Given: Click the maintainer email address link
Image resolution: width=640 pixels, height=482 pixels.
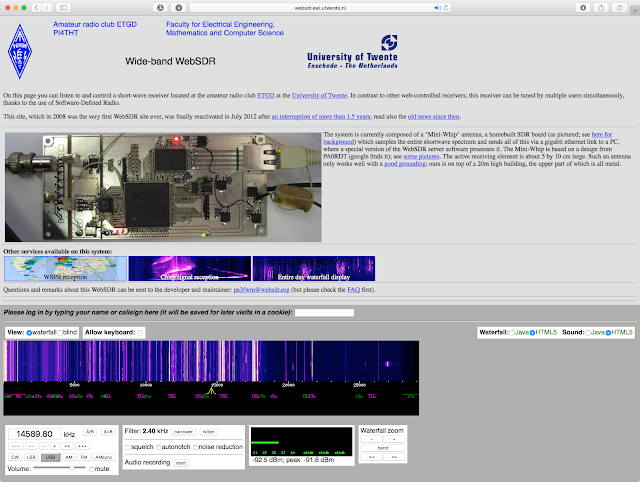Looking at the screenshot, I should 261,290.
